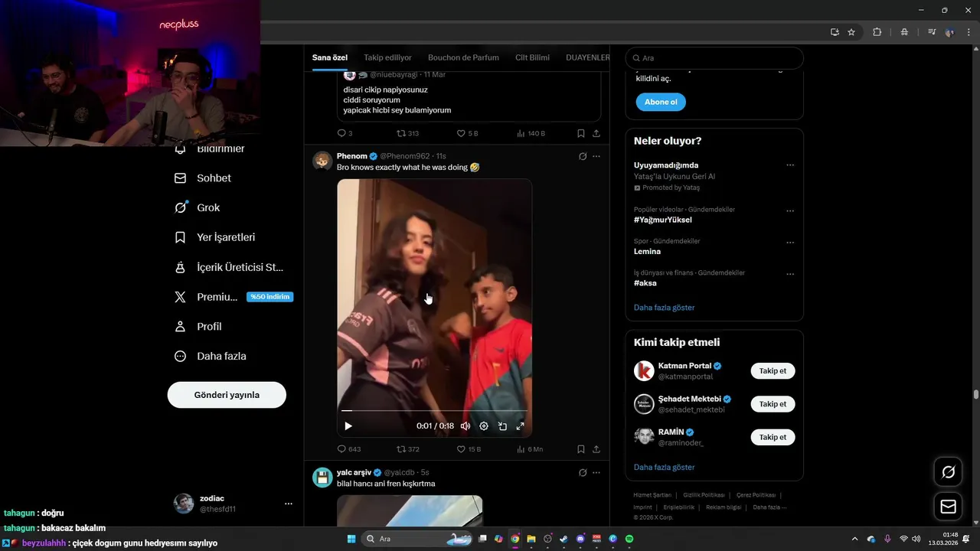
Task: Open Steam from taskbar
Action: tap(563, 539)
